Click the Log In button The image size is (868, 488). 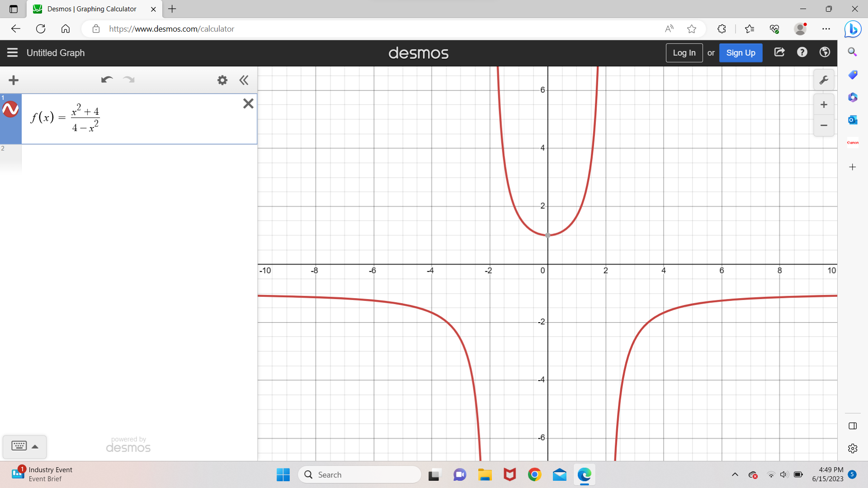tap(684, 52)
